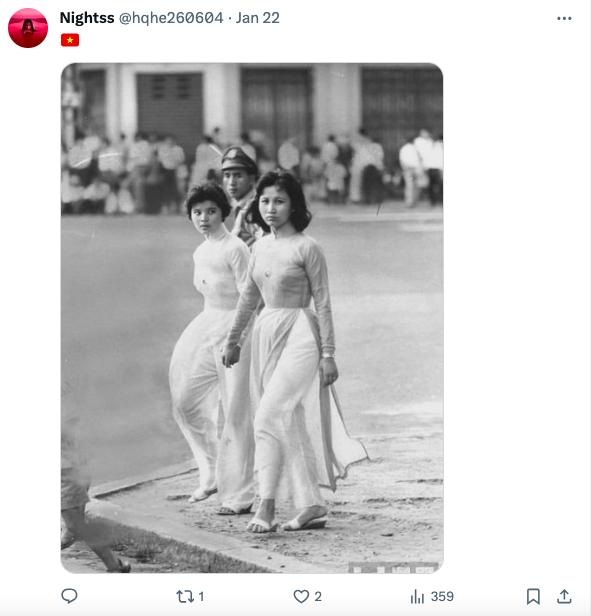Screen dimensions: 591x616
Task: Repost using the retweet arrows icon
Action: click(x=185, y=596)
